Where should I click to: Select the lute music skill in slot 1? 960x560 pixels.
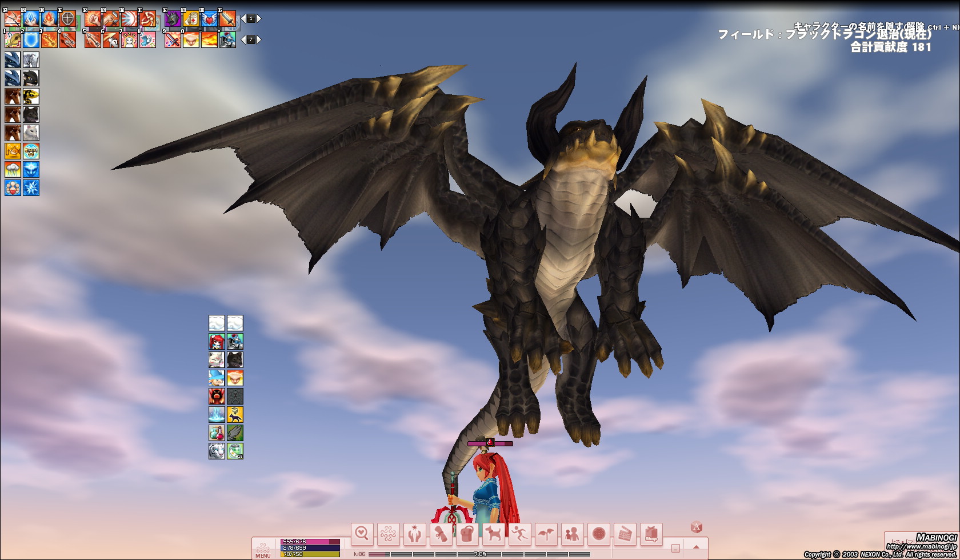point(13,39)
